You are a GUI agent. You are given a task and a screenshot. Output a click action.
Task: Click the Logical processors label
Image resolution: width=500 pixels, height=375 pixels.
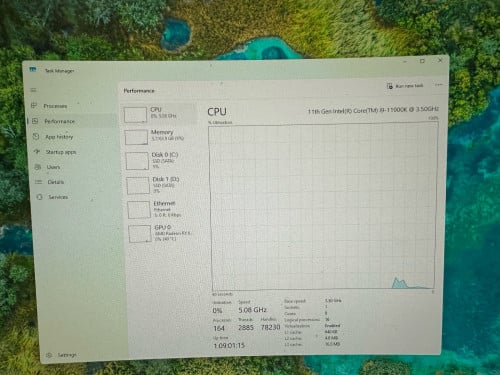point(302,320)
